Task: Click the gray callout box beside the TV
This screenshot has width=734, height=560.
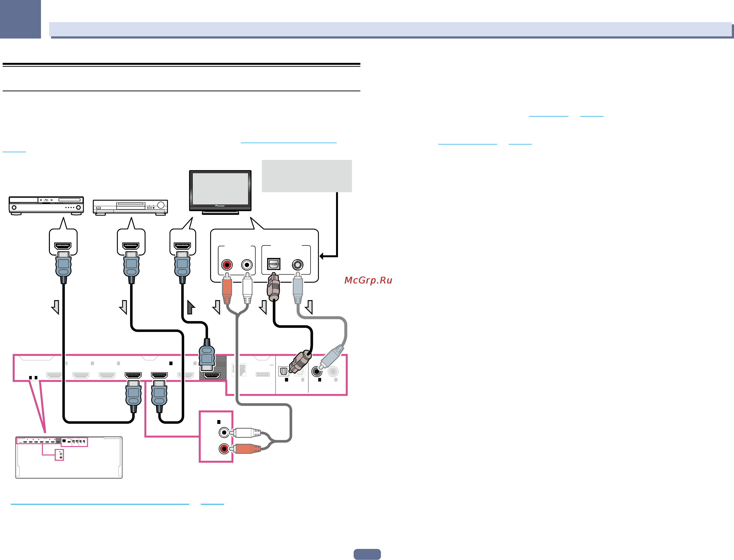Action: pos(307,176)
